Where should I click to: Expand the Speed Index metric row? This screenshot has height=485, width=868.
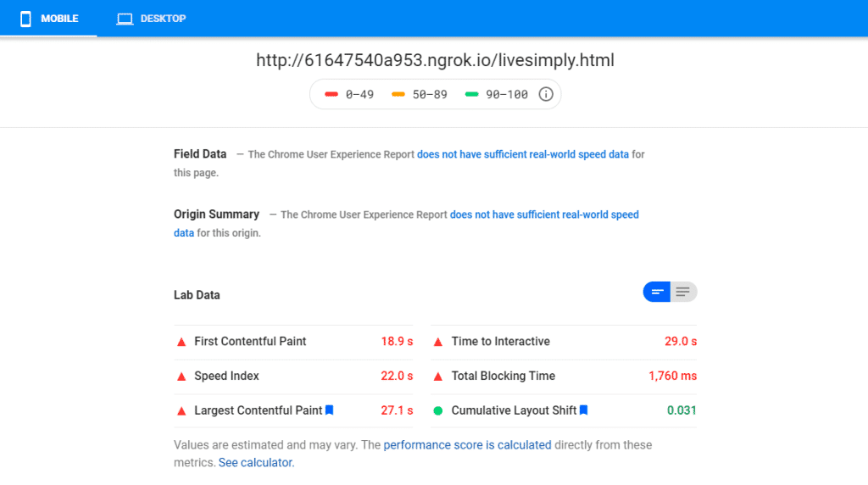[x=293, y=376]
